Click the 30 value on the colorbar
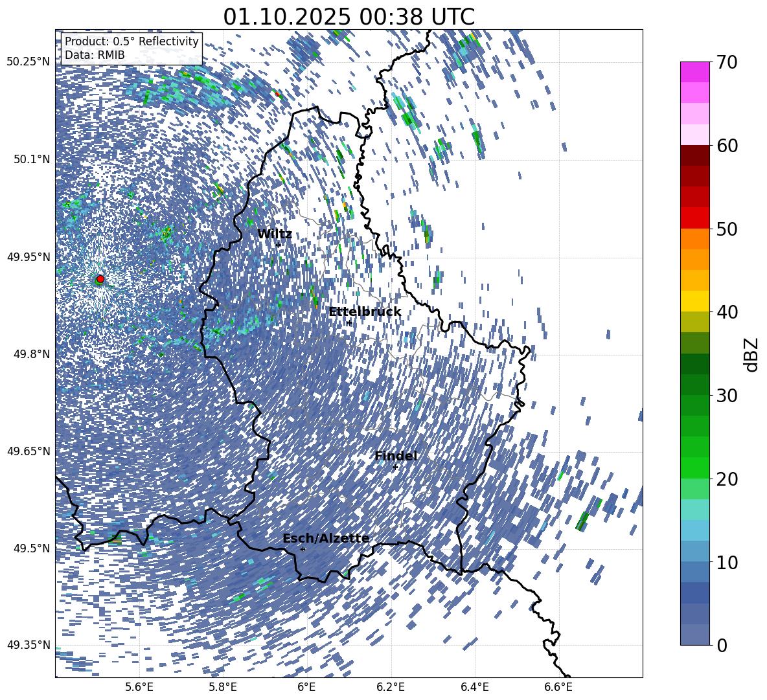Screen dimensions: 767x700 coord(727,396)
